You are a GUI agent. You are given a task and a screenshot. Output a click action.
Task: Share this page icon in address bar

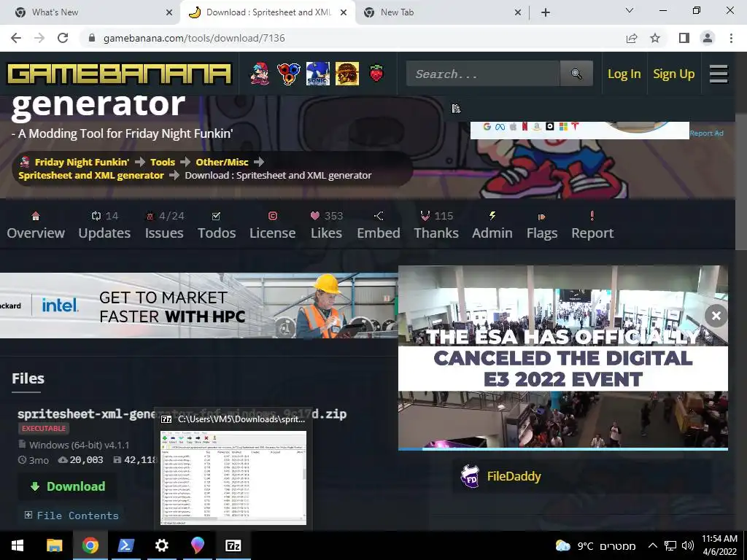click(632, 38)
